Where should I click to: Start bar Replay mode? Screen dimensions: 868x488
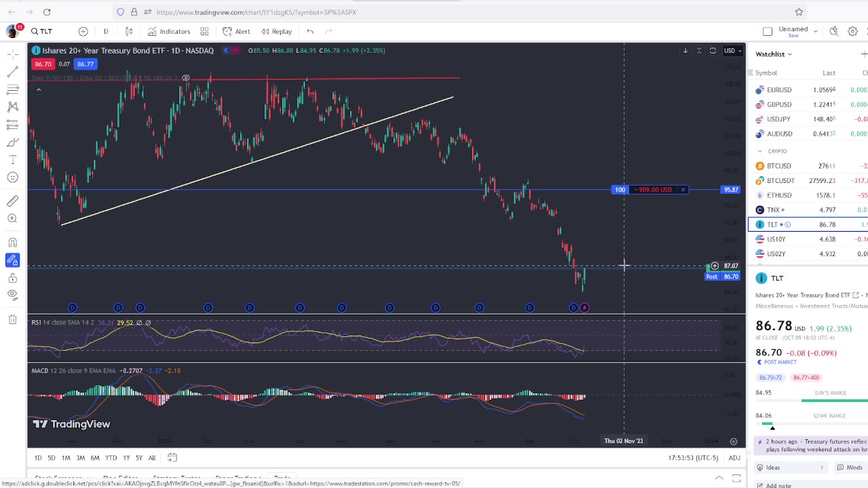(x=277, y=31)
